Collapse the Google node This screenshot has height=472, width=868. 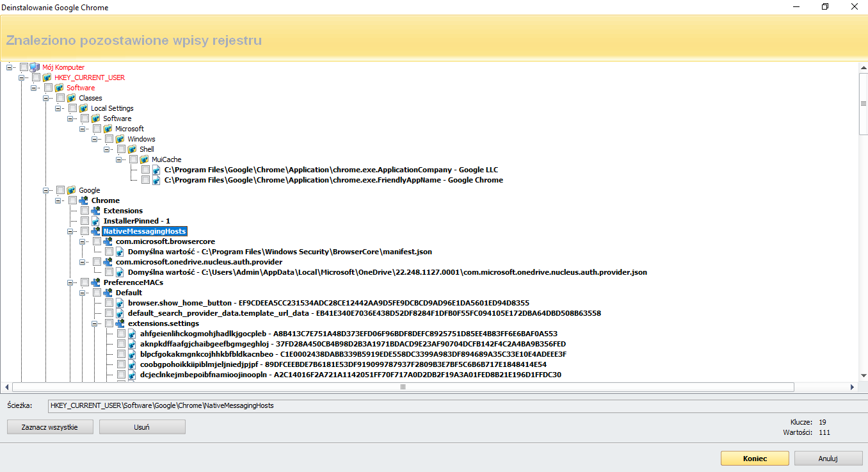point(46,190)
